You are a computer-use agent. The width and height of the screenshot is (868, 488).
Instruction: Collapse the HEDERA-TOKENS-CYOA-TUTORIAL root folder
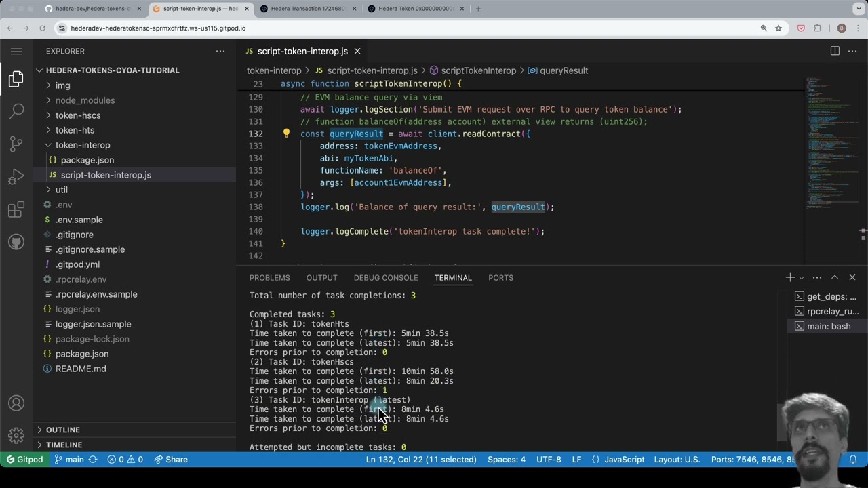pyautogui.click(x=134, y=70)
